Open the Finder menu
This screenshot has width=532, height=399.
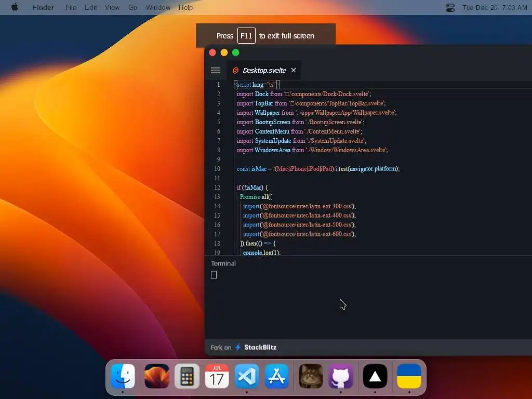click(43, 7)
